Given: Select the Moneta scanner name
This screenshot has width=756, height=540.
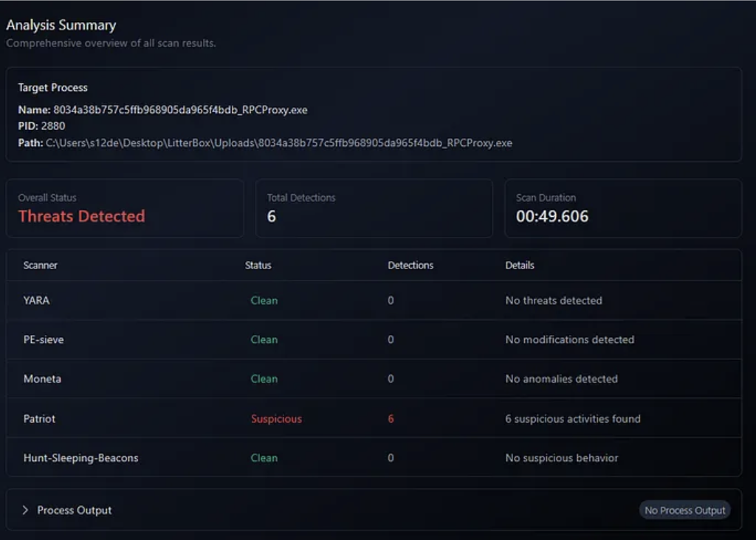Looking at the screenshot, I should tap(42, 378).
